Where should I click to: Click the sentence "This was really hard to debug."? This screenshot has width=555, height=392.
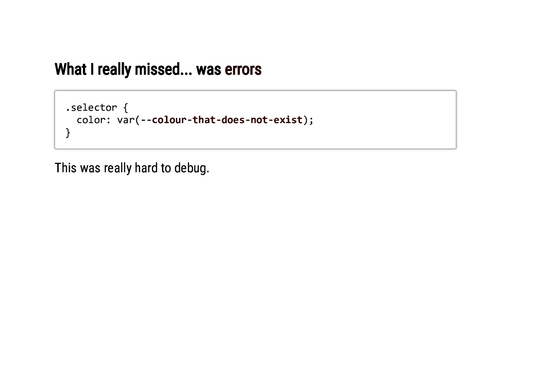[x=132, y=168]
